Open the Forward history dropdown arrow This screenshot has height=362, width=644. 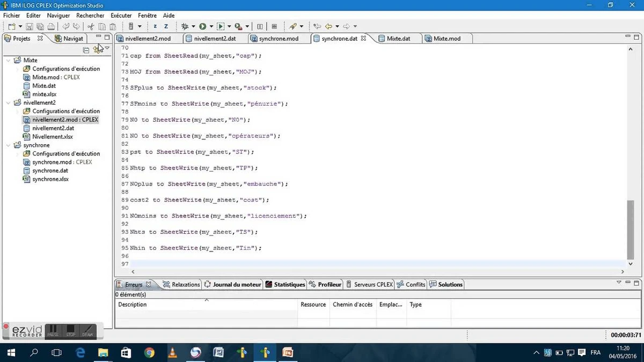coord(355,26)
